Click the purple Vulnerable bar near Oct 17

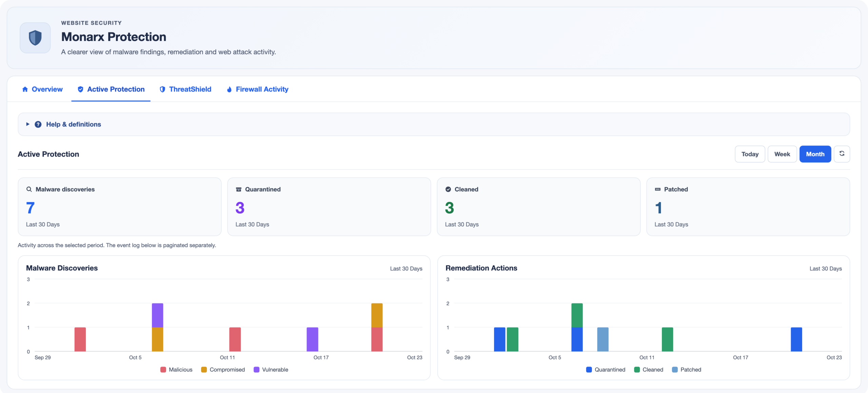tap(312, 339)
